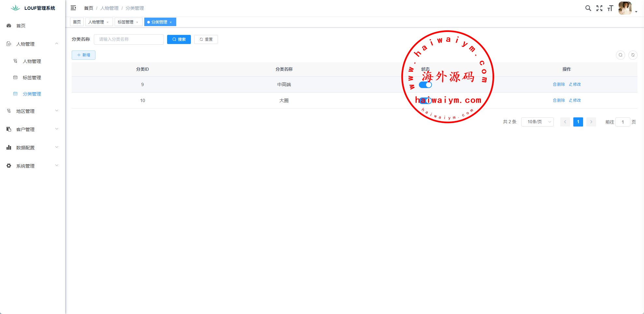Toggle status switch for 大圈
This screenshot has width=644, height=314.
coord(425,101)
